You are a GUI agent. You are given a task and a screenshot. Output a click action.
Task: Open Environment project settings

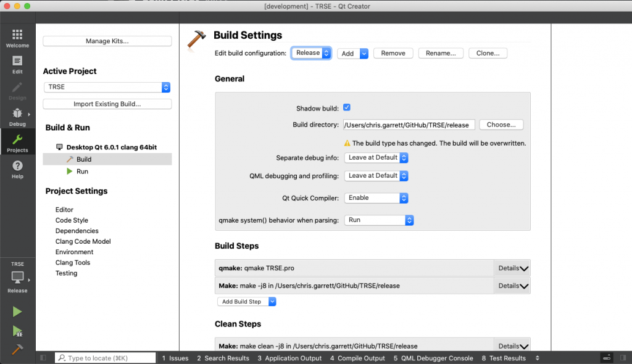click(75, 252)
